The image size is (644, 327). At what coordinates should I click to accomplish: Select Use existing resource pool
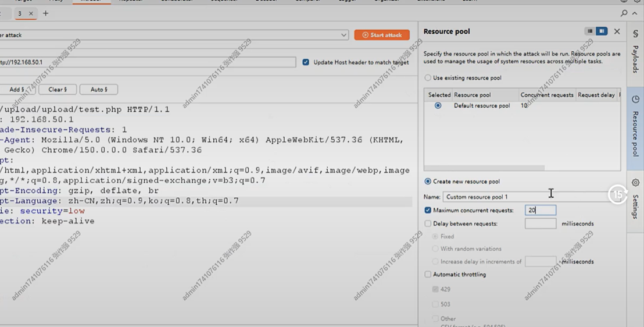tap(428, 78)
